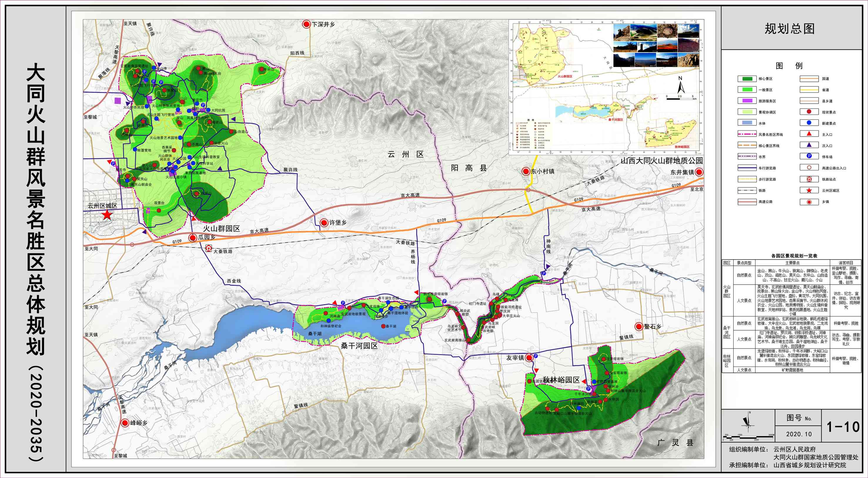Click the 友宰镇 town marker

529,357
